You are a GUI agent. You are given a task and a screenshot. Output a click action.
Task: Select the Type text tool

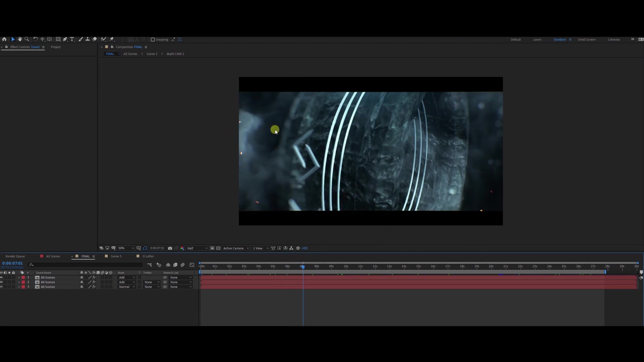pyautogui.click(x=72, y=39)
